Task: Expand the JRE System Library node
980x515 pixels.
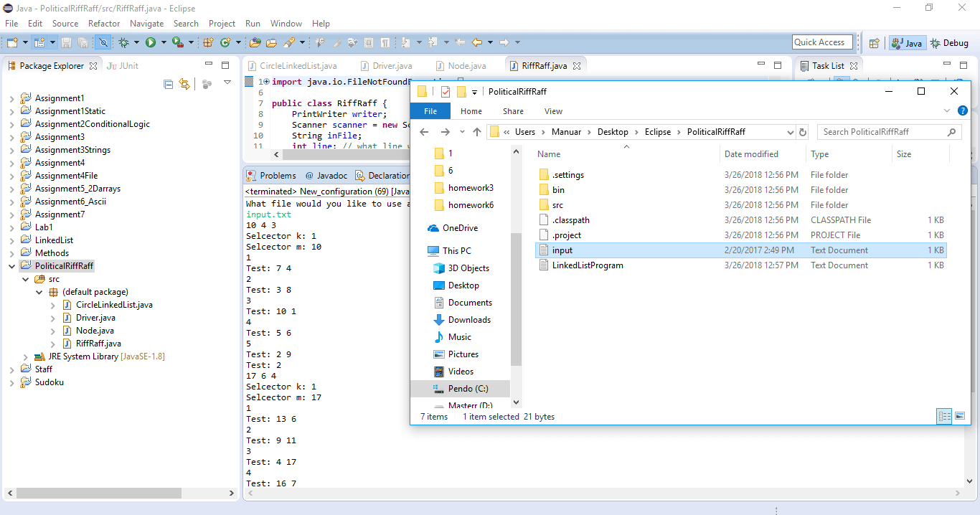Action: (x=25, y=356)
